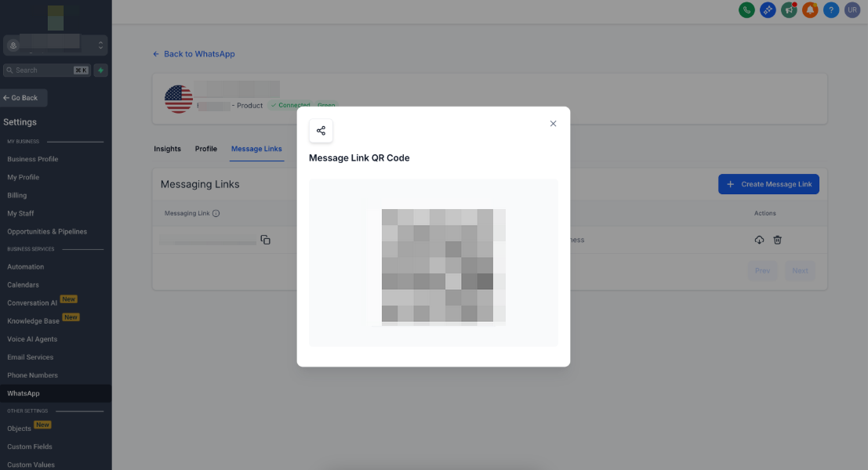Click the green lightning quick action icon

100,70
